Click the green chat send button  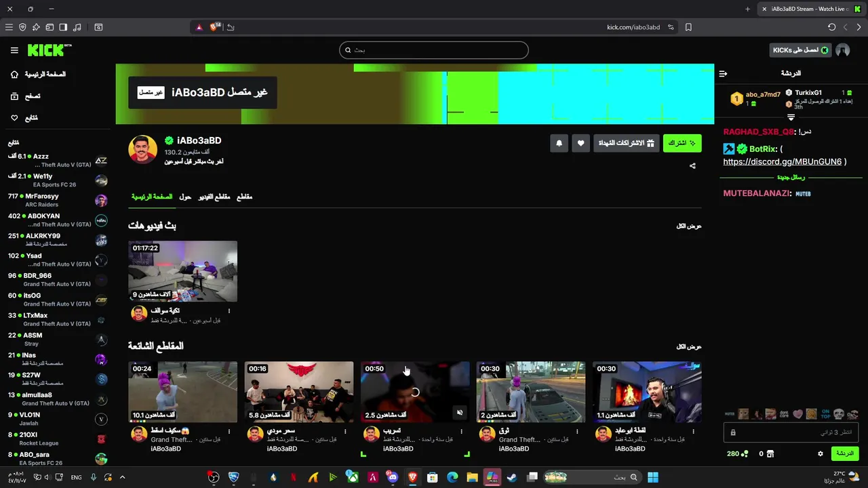[x=845, y=453]
